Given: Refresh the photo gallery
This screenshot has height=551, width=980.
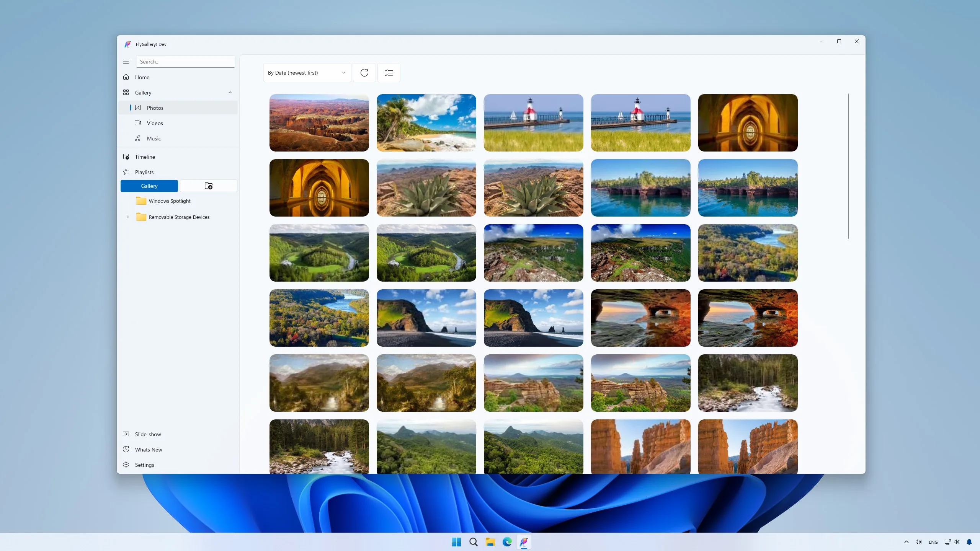Looking at the screenshot, I should click(364, 73).
